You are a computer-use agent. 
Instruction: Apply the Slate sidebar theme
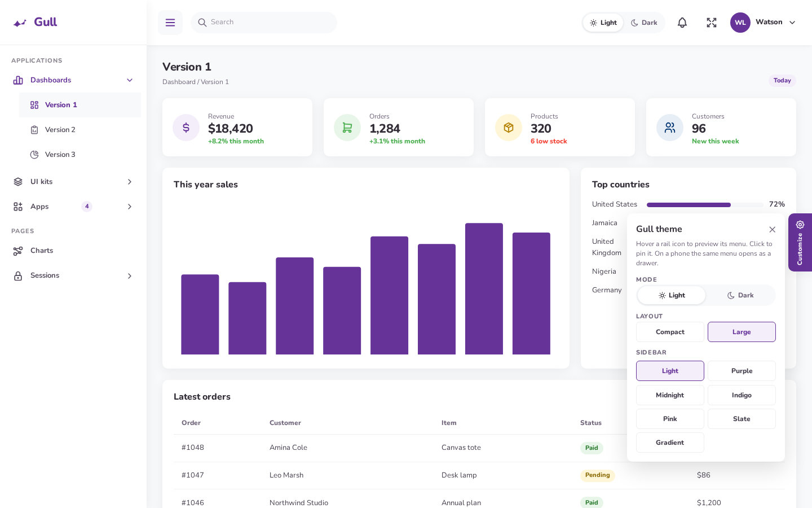point(742,419)
